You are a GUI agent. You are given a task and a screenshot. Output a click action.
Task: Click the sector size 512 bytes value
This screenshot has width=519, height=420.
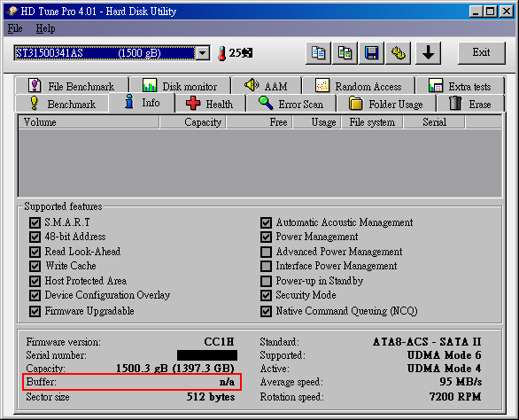(x=211, y=397)
